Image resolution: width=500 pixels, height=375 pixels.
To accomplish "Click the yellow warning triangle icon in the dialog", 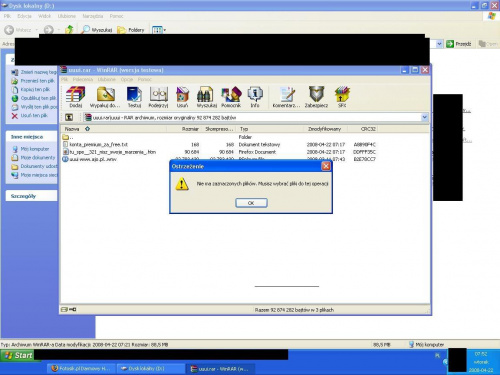I will click(182, 184).
